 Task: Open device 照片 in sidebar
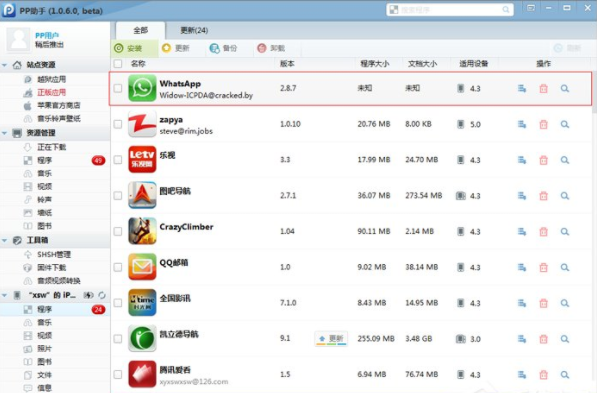coord(45,348)
